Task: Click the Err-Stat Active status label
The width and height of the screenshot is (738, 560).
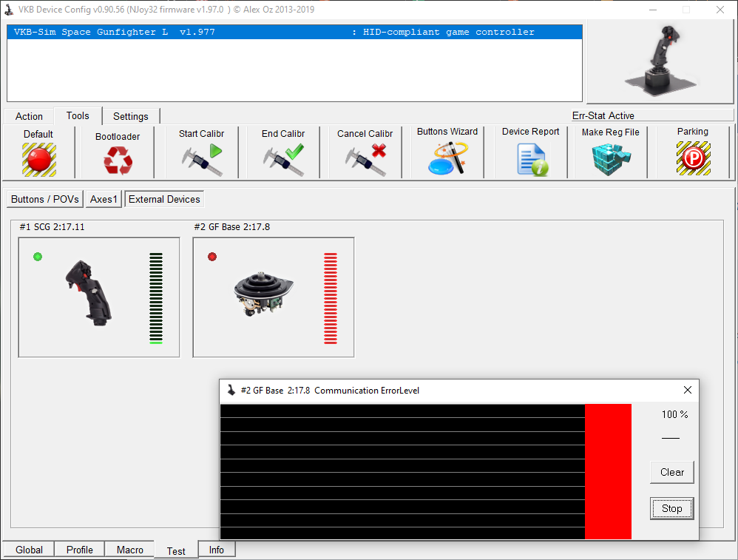Action: pyautogui.click(x=603, y=116)
